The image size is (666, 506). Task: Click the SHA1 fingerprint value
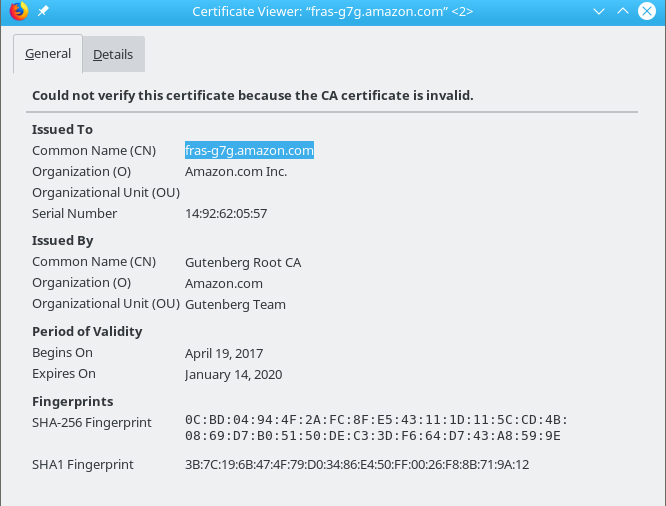pyautogui.click(x=357, y=464)
